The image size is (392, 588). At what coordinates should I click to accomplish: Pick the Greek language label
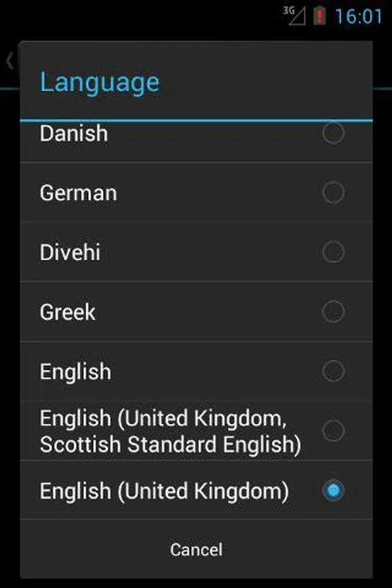click(x=67, y=312)
